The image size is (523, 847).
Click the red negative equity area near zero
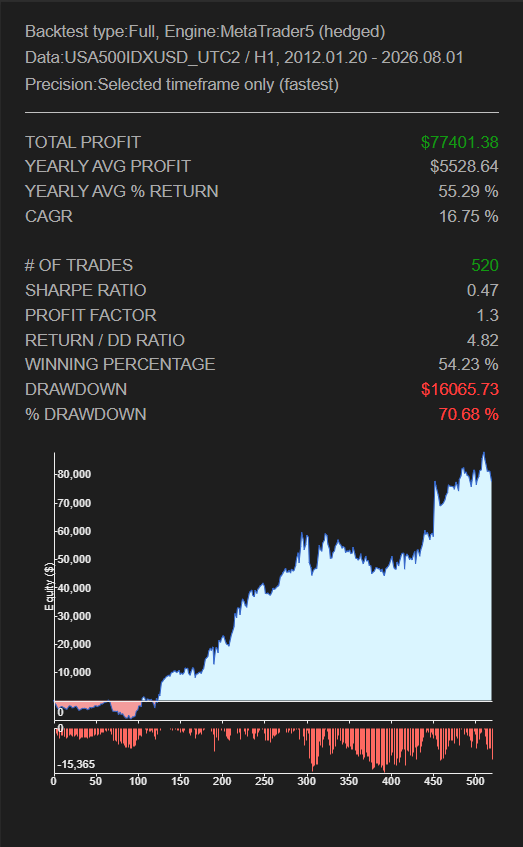click(124, 711)
